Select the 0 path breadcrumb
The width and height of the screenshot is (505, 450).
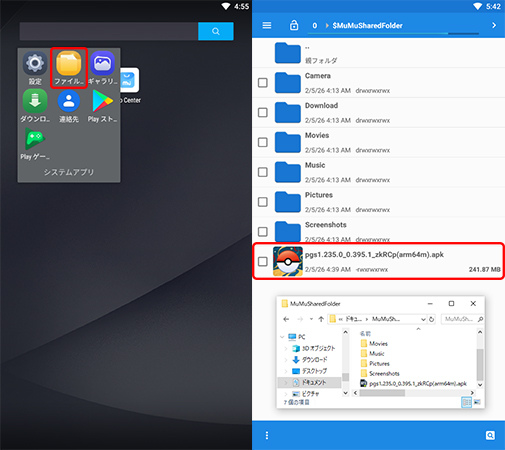[x=315, y=26]
